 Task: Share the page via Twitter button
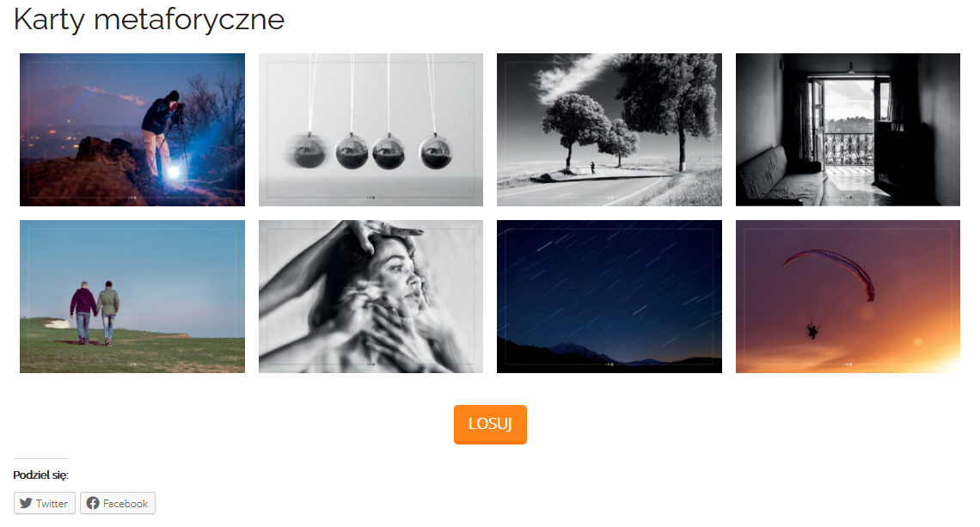[x=45, y=503]
